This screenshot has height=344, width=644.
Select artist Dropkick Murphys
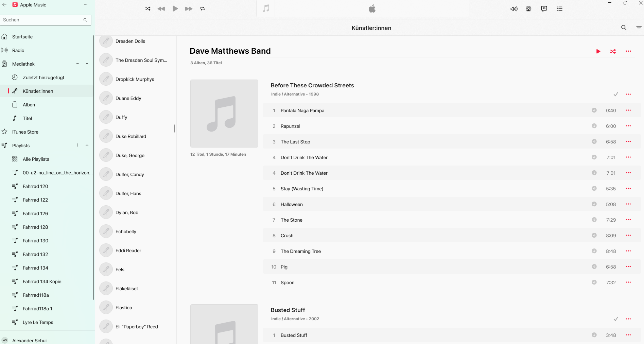click(x=136, y=79)
